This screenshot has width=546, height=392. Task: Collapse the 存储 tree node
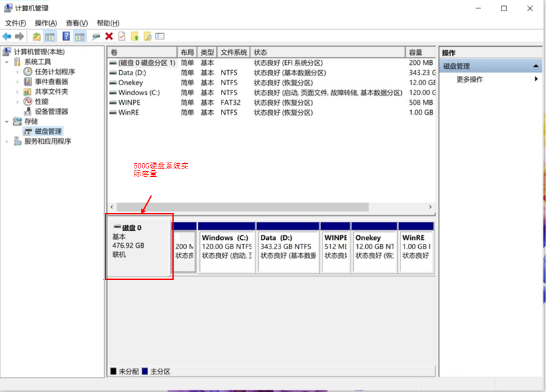(x=7, y=121)
